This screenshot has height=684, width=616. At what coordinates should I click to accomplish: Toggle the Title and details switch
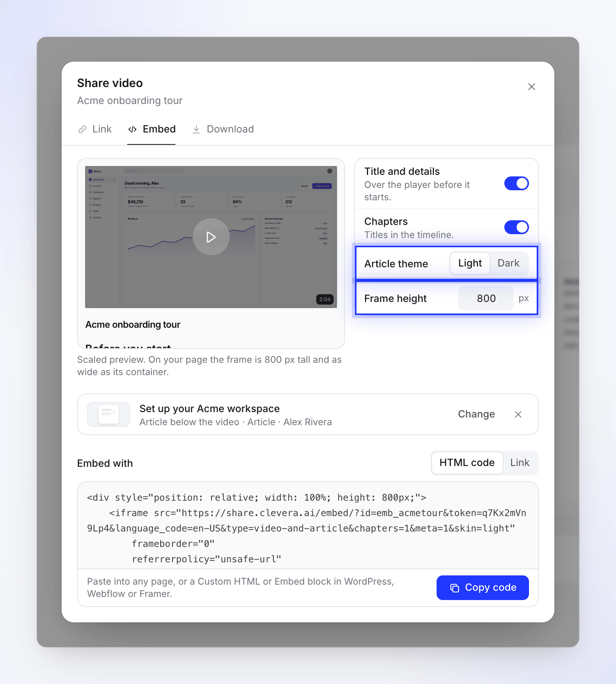(516, 184)
